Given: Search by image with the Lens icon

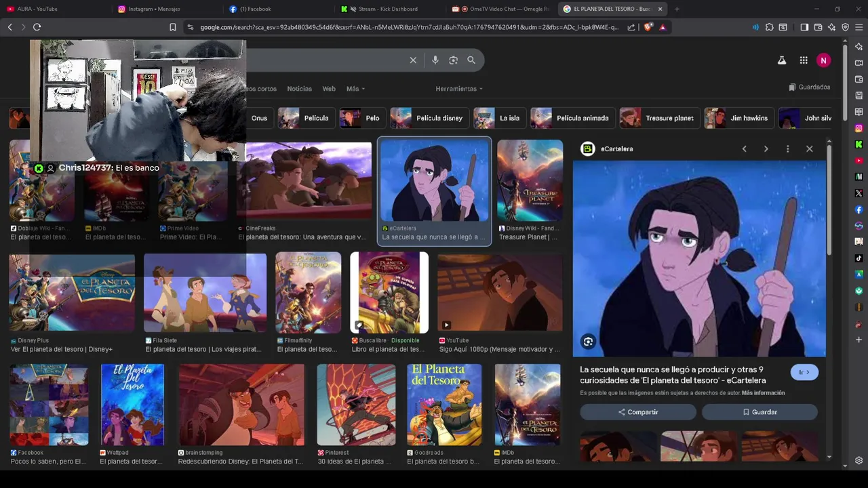Looking at the screenshot, I should 453,60.
